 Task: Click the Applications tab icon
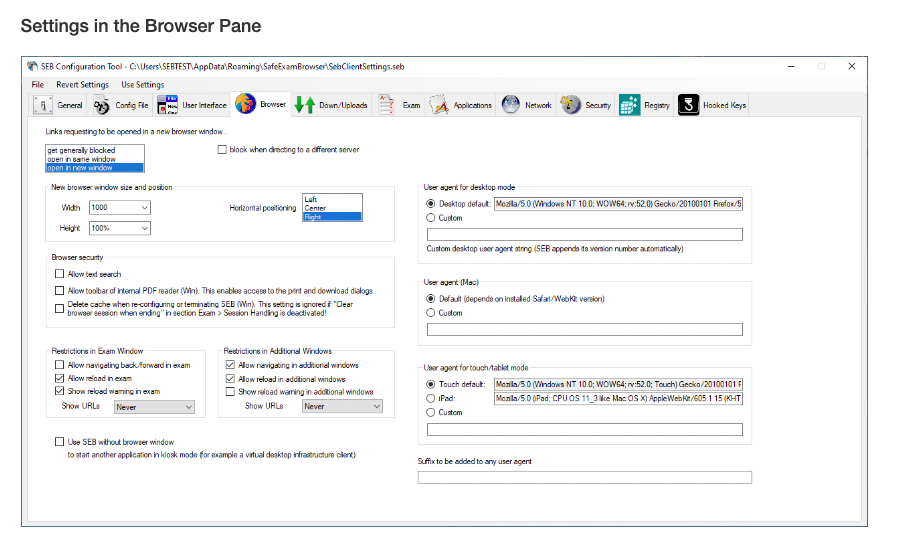439,105
